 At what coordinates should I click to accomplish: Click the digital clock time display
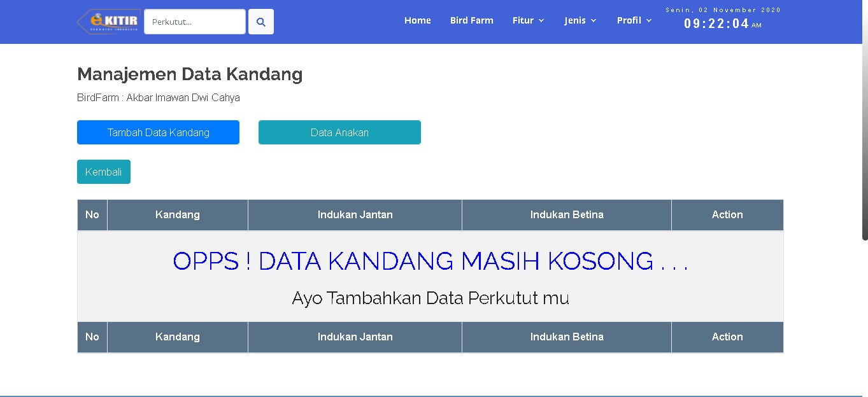tap(716, 24)
